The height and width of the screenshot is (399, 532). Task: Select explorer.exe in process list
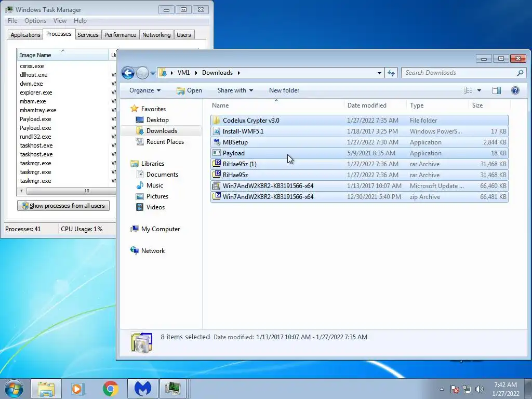click(36, 92)
